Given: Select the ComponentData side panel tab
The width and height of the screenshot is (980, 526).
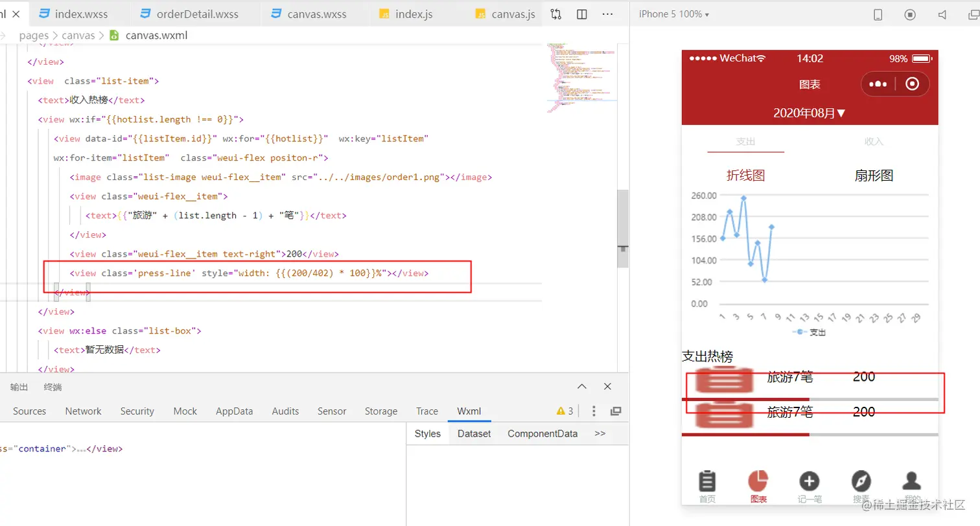Looking at the screenshot, I should [x=542, y=434].
